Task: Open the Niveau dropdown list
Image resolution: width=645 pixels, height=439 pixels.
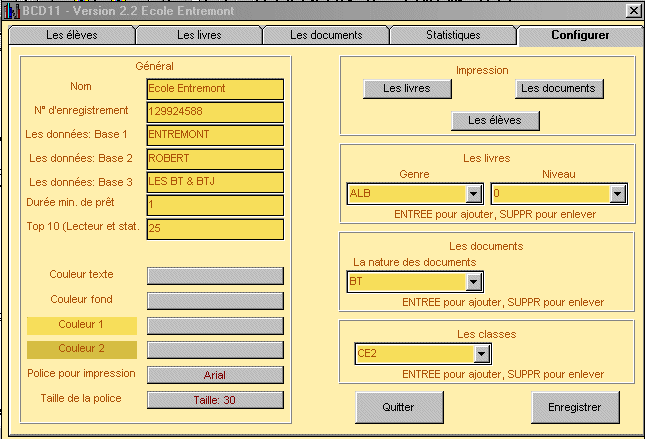Action: pos(617,194)
